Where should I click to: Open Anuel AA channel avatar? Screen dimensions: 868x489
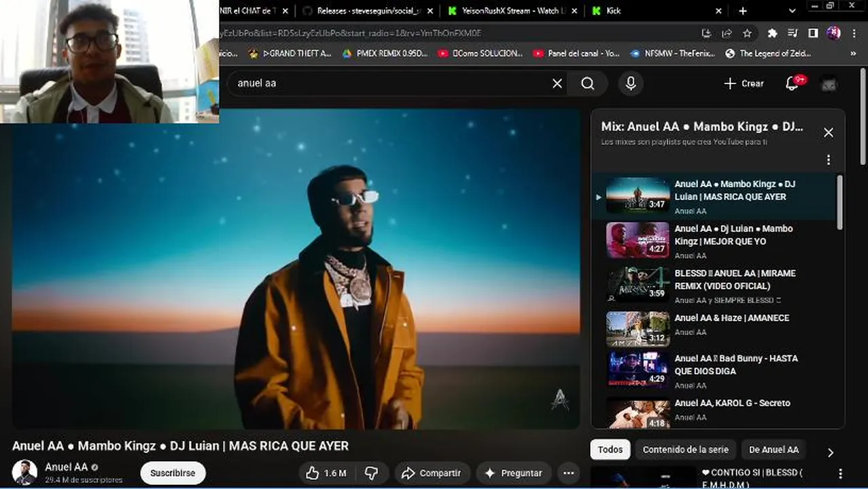24,473
